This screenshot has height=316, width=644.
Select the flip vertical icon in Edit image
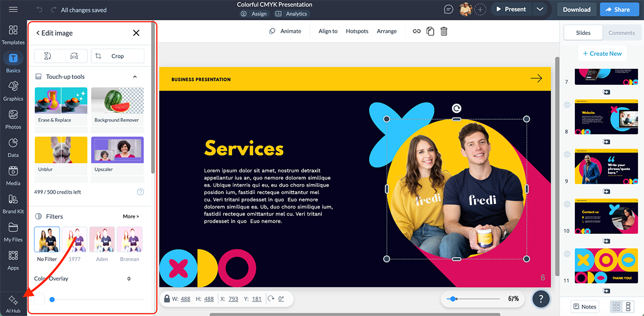pyautogui.click(x=47, y=56)
